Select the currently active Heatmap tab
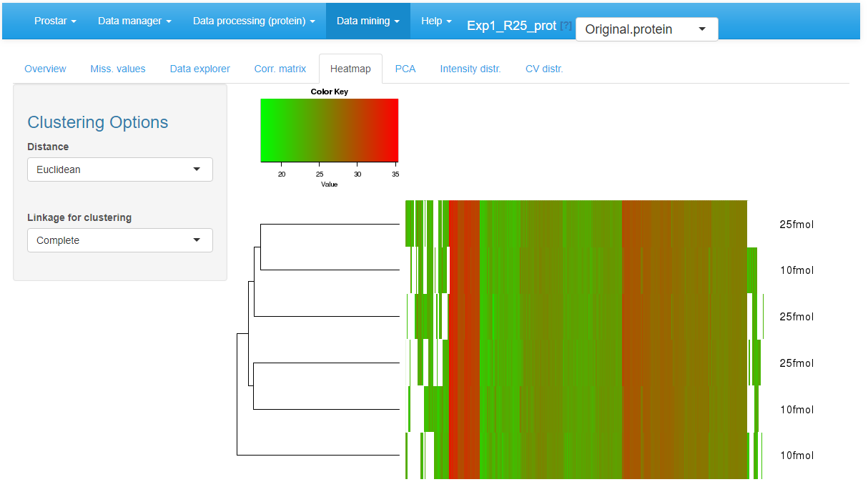The height and width of the screenshot is (502, 868). click(350, 68)
